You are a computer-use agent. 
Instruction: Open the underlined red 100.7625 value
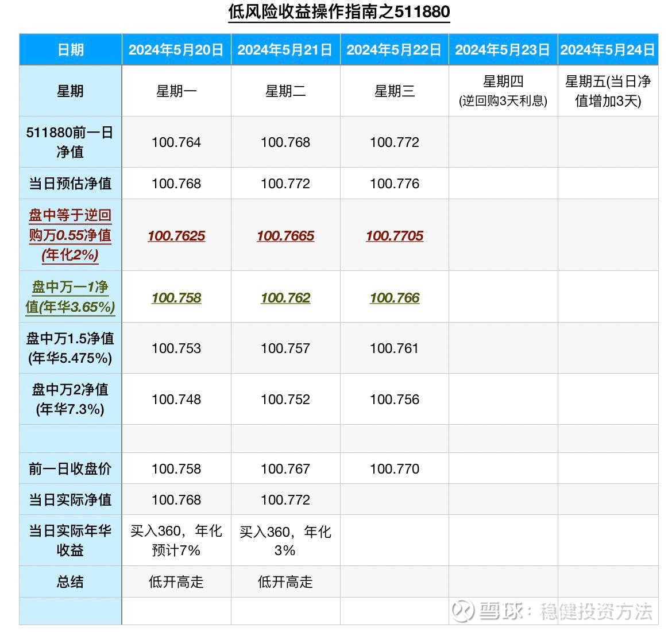pyautogui.click(x=176, y=236)
